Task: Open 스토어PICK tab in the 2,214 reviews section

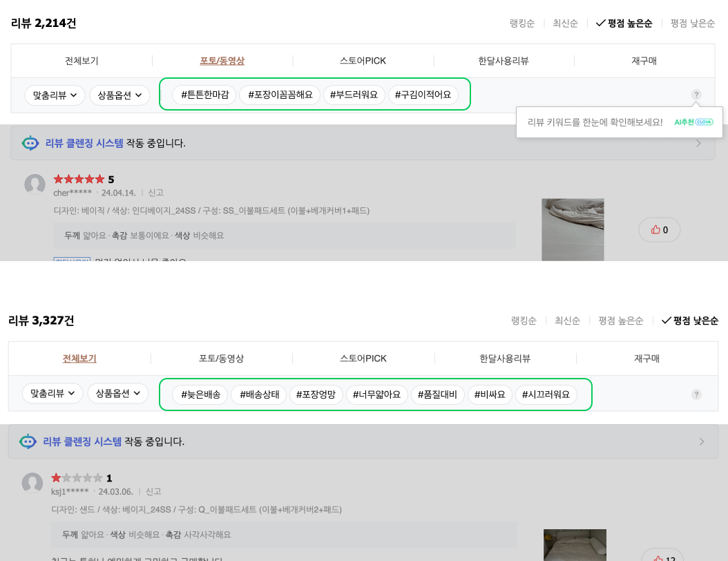Action: point(363,61)
